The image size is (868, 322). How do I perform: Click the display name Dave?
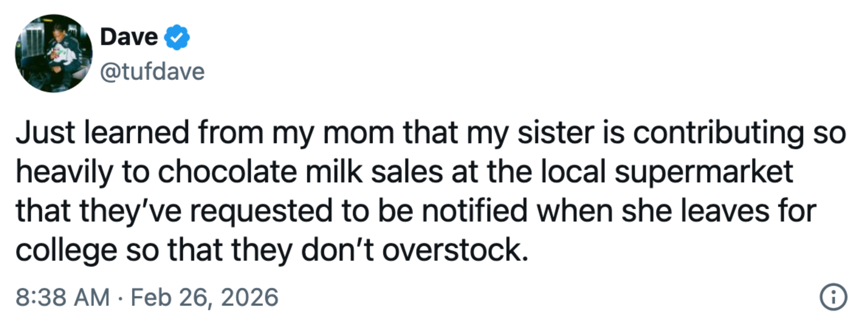pos(129,37)
